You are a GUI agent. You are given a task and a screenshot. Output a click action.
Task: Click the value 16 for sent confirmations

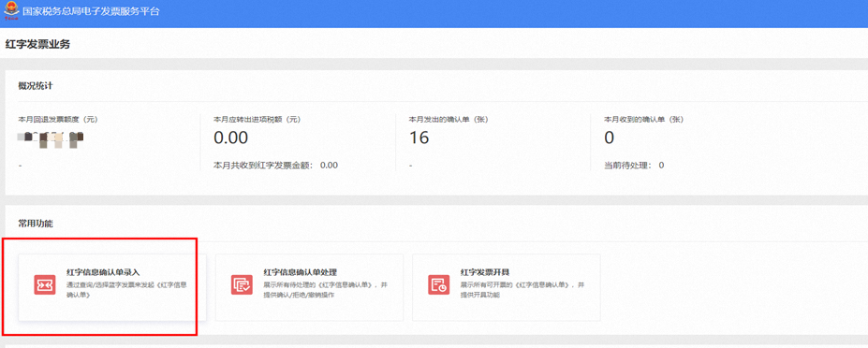pyautogui.click(x=419, y=138)
